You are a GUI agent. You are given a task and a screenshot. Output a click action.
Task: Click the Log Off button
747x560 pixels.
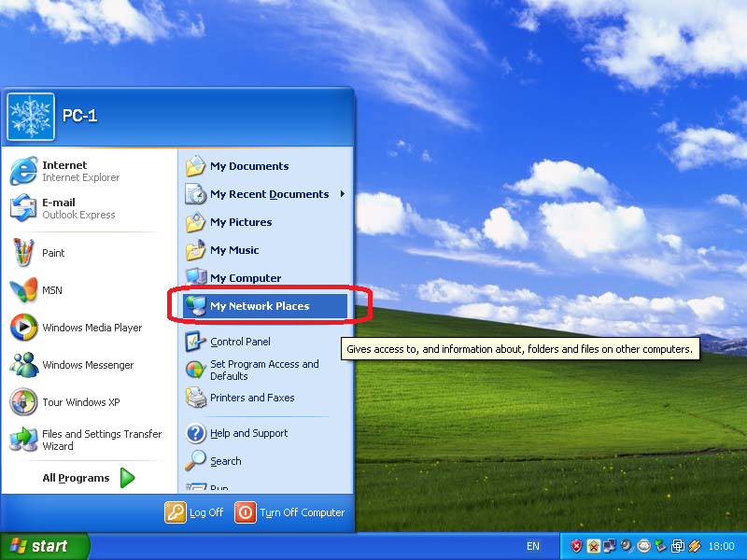pos(194,512)
